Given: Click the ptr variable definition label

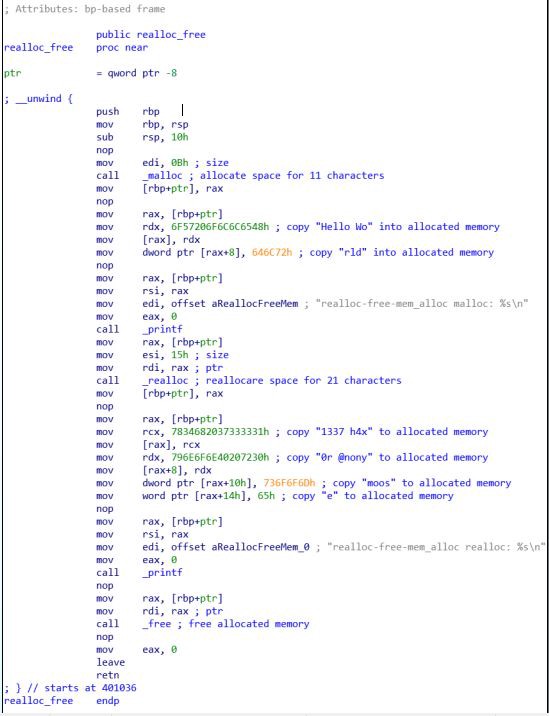Looking at the screenshot, I should point(12,73).
